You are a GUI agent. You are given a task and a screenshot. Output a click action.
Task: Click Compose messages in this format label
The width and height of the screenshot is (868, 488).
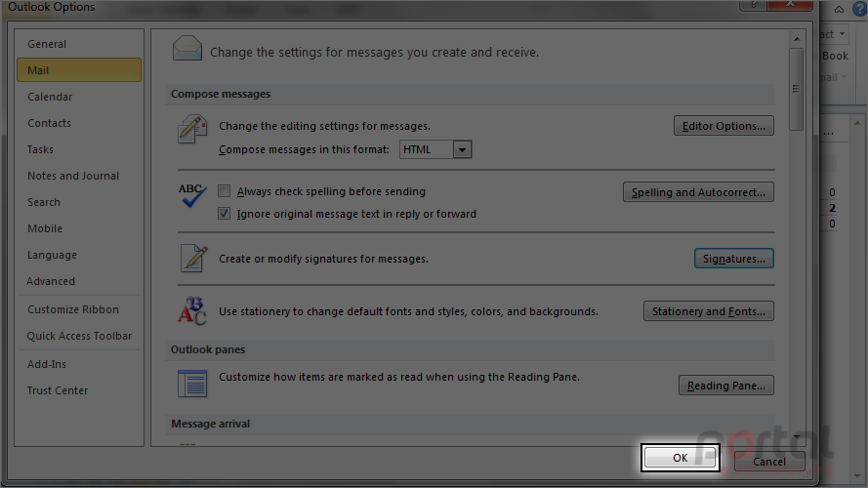click(304, 149)
